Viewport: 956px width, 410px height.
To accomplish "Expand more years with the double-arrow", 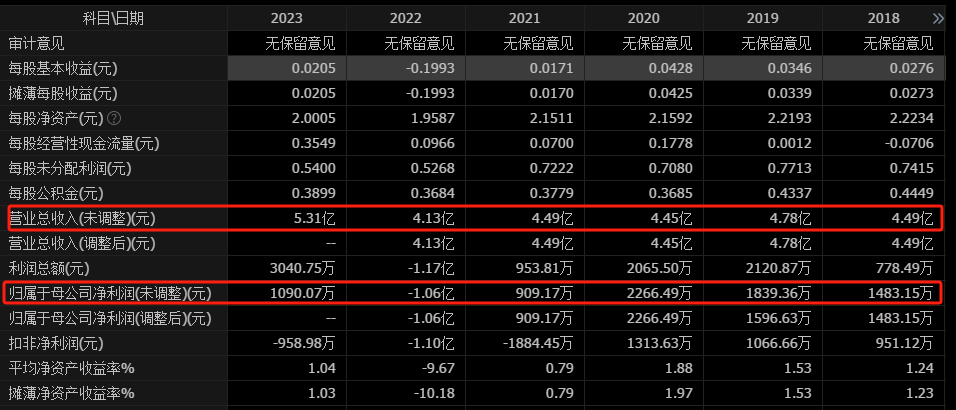I will point(937,18).
